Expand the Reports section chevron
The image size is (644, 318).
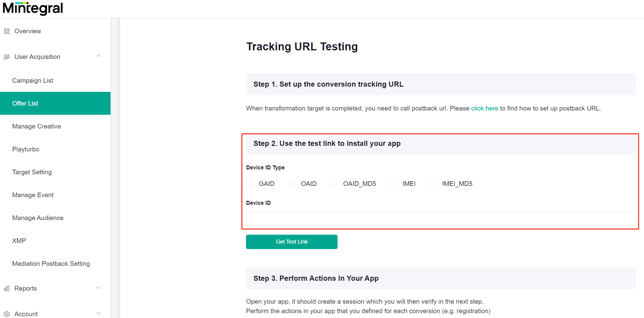[x=99, y=288]
